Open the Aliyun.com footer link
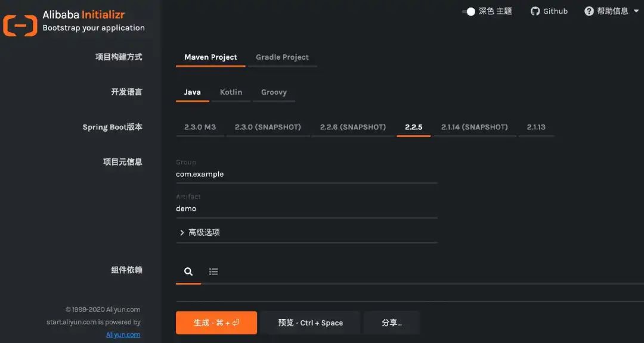 [123, 335]
